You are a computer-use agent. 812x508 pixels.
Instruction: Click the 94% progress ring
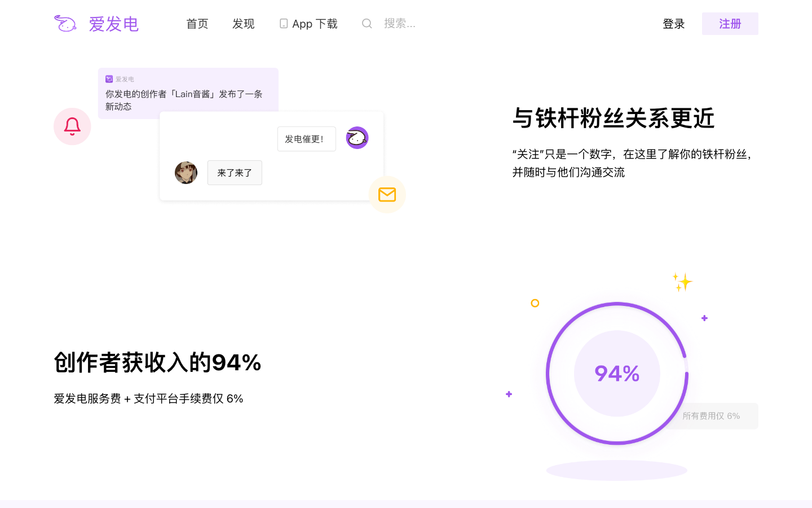coord(617,373)
